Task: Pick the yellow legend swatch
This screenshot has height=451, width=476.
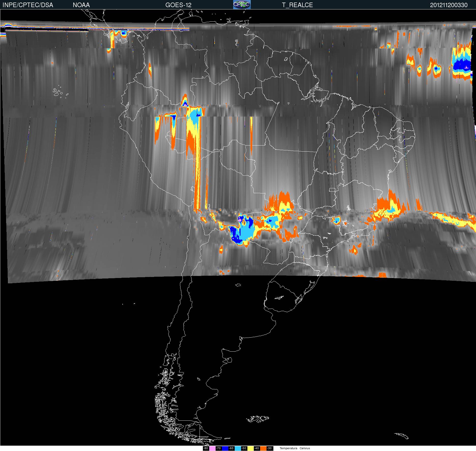Action: point(250,448)
